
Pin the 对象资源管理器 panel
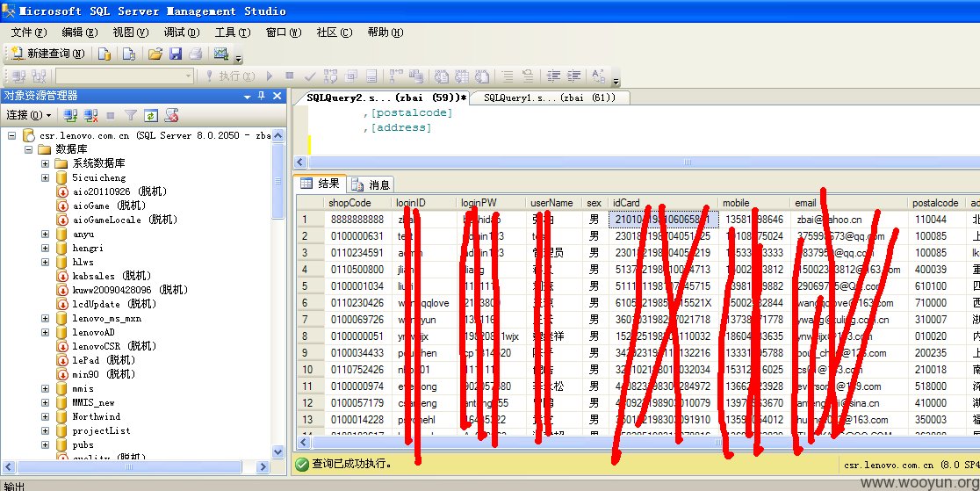click(262, 96)
